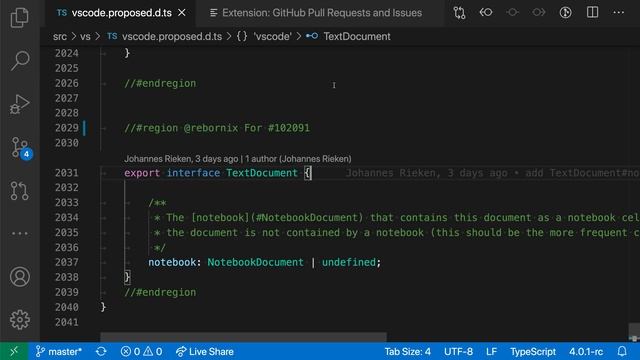Open the Run and Debug view
This screenshot has height=360, width=640.
(x=20, y=104)
